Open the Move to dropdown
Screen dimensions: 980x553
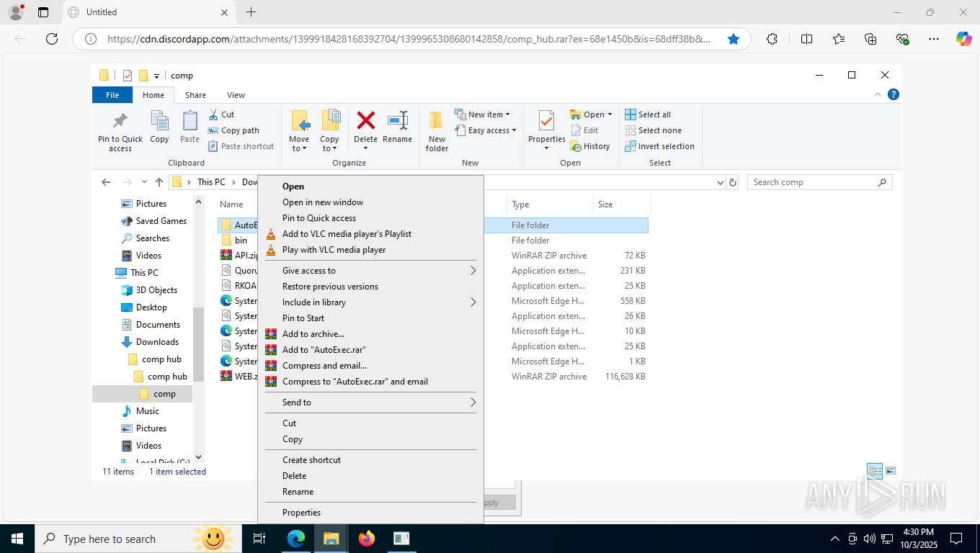coord(299,132)
